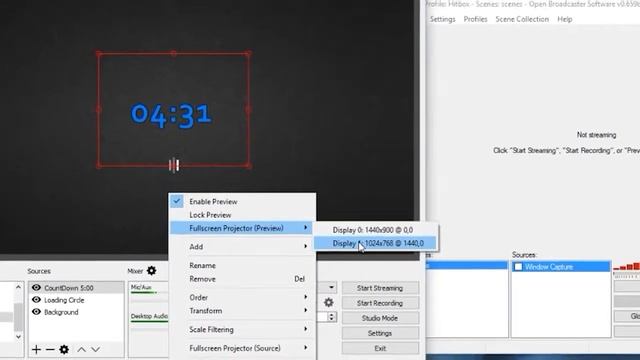Select Loading Circle source row

coord(76,300)
